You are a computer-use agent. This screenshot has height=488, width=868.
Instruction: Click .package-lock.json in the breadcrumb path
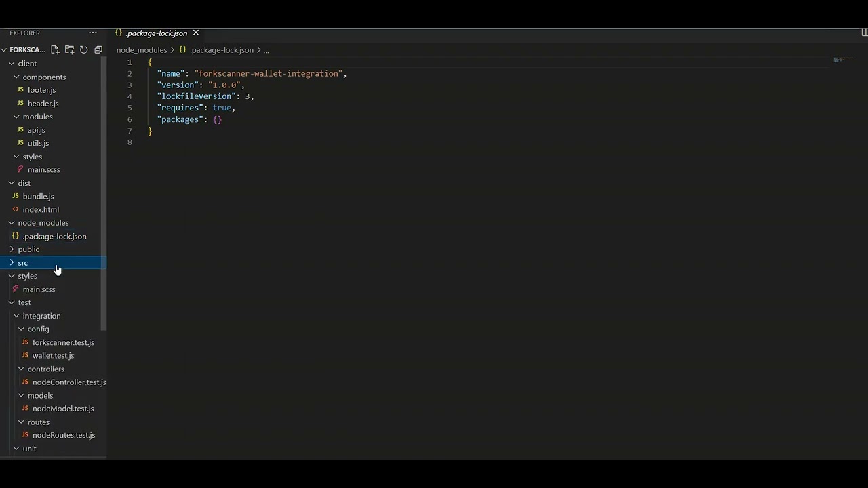(222, 49)
